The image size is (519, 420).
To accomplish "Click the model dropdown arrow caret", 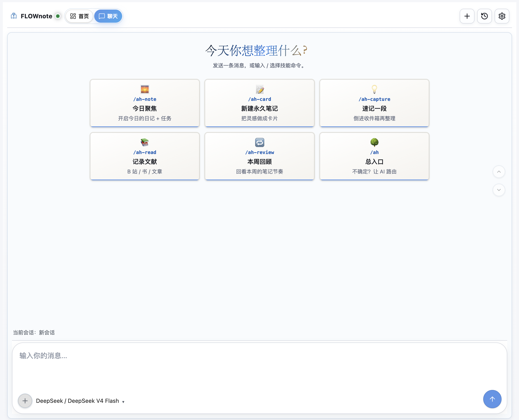I will click(x=123, y=402).
